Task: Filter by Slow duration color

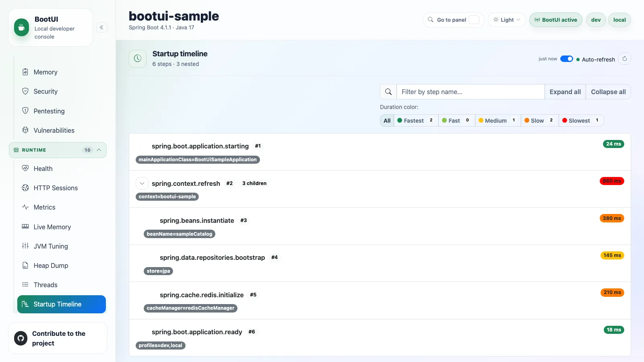Action: pyautogui.click(x=540, y=121)
